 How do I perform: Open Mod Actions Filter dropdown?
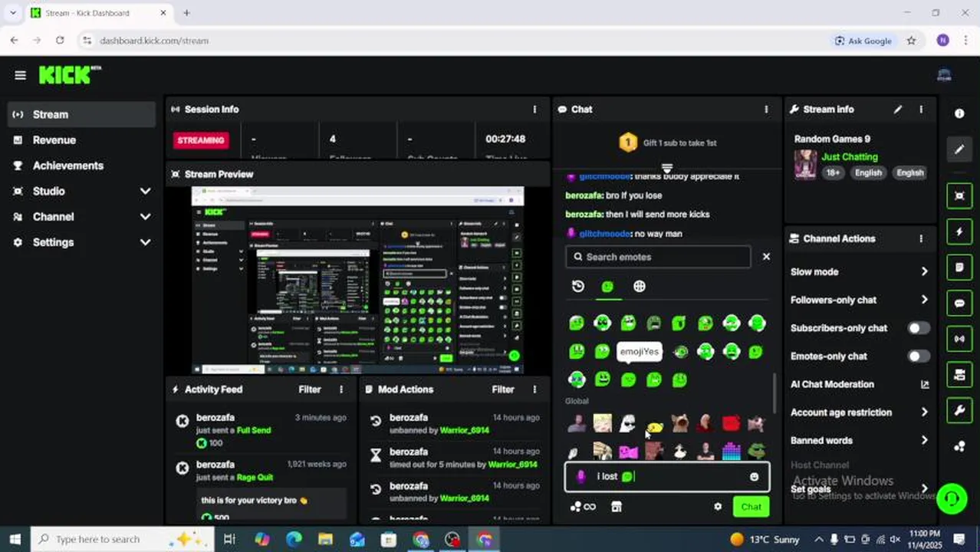[503, 389]
